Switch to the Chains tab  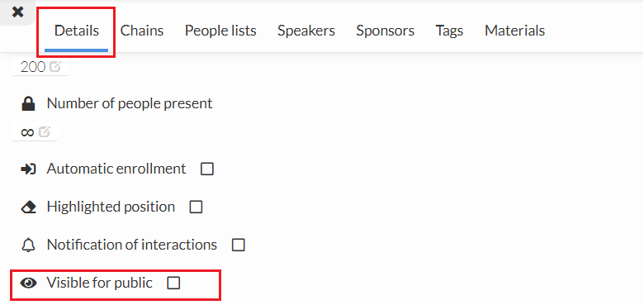tap(142, 31)
